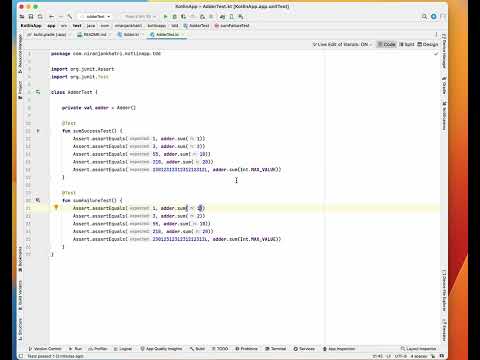Screen dimensions: 480x360
Task: Open the Project tool window
Action: (20, 90)
